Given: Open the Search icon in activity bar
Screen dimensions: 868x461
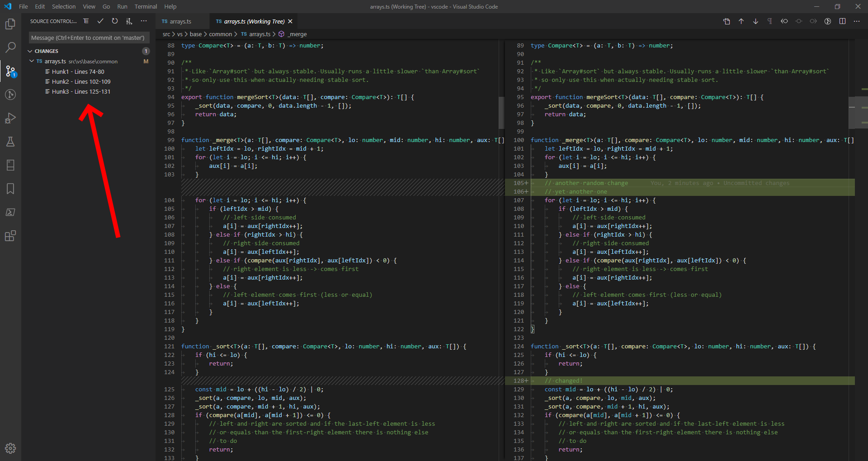Looking at the screenshot, I should click(10, 47).
